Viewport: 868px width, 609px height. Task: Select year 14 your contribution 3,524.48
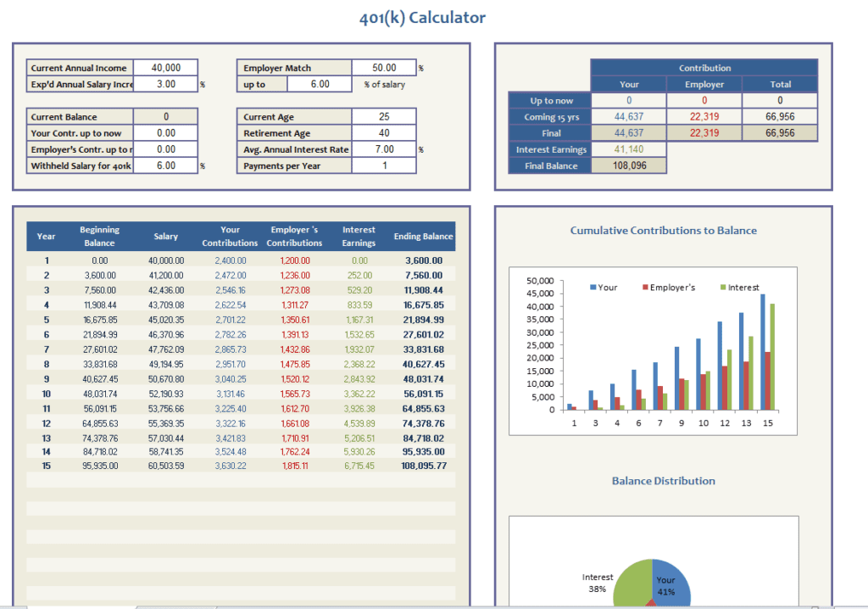[231, 451]
